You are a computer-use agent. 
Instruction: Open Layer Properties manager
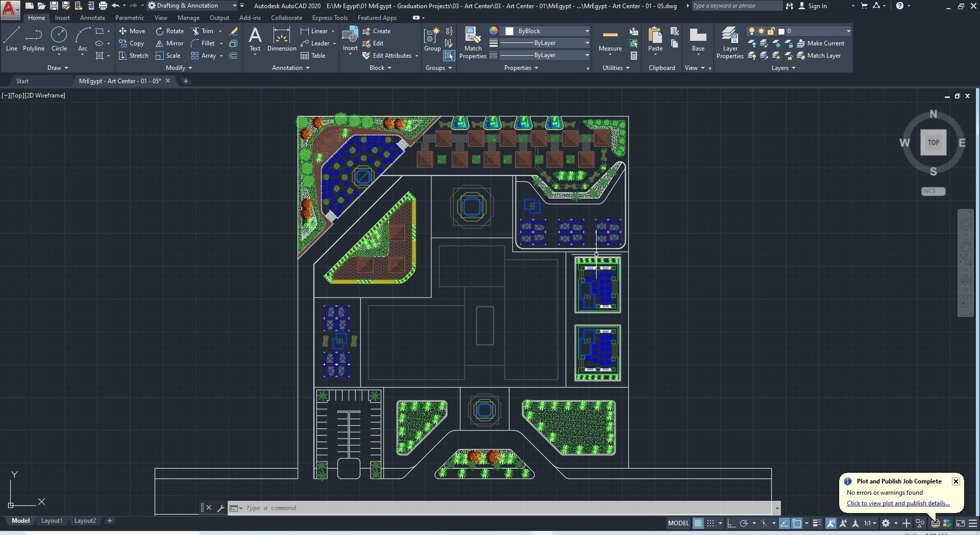pyautogui.click(x=730, y=43)
